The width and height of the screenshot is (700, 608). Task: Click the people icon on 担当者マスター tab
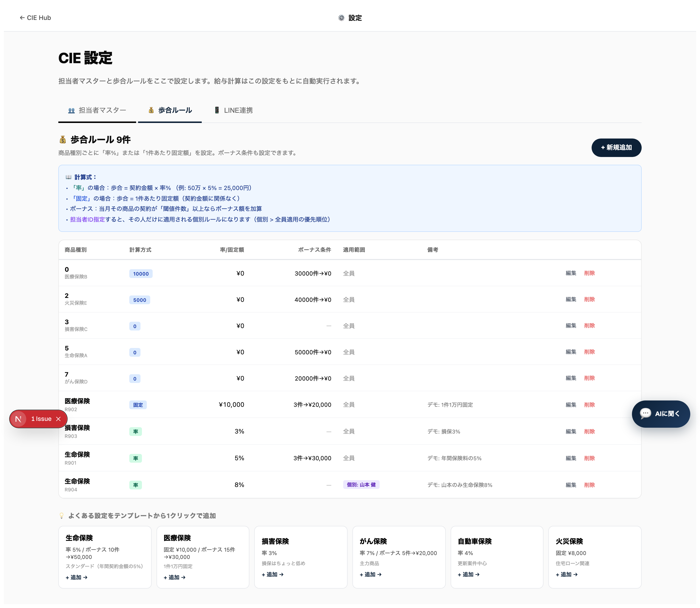(71, 111)
